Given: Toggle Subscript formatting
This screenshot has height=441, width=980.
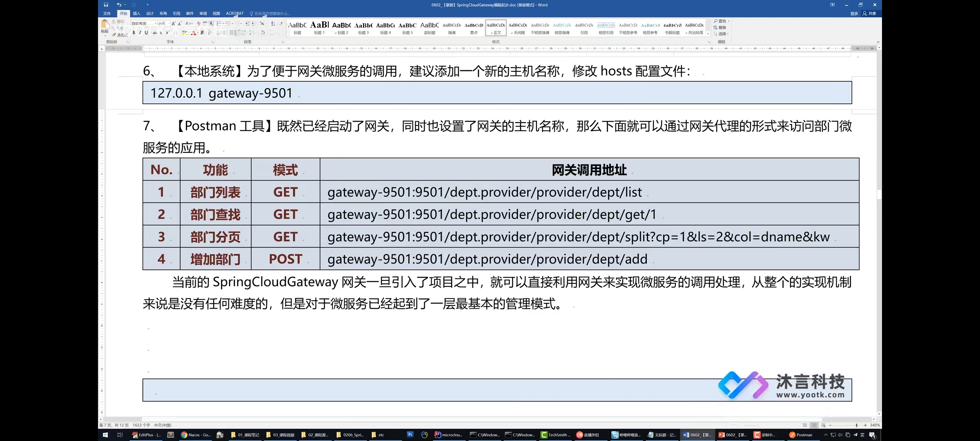Looking at the screenshot, I should [161, 33].
